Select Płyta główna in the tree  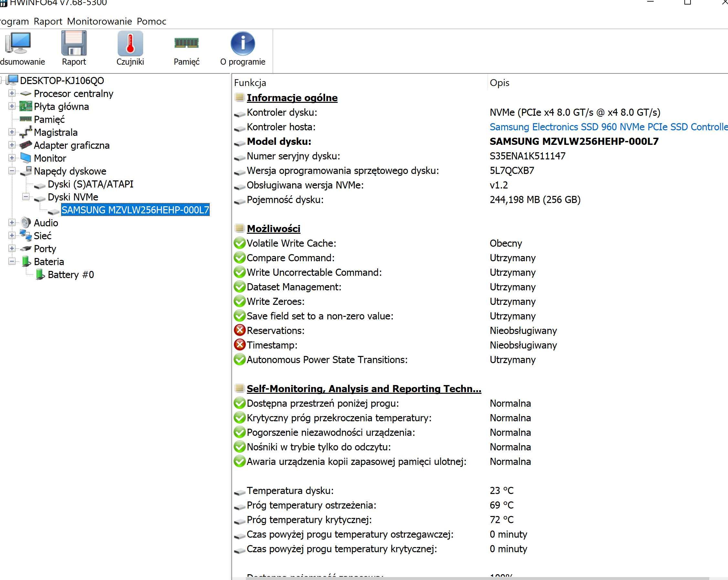click(61, 106)
